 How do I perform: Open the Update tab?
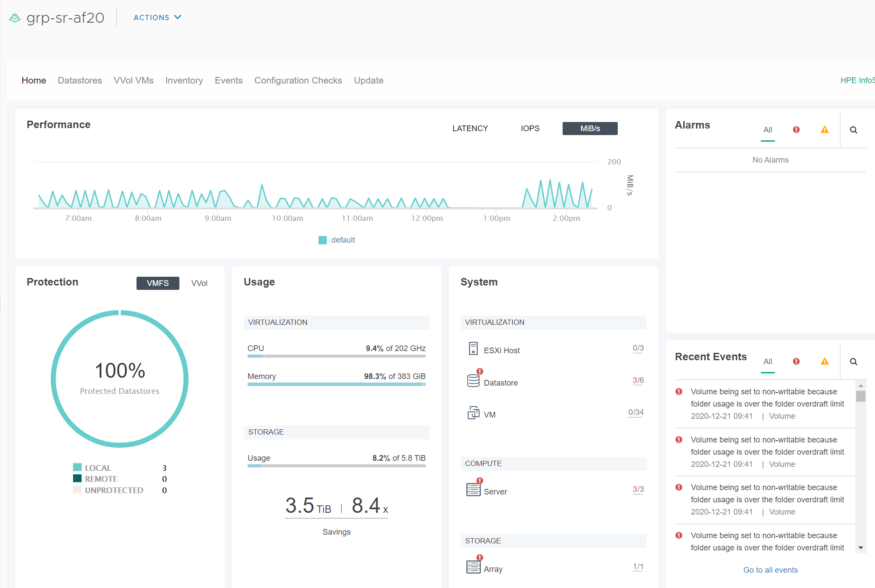(368, 80)
